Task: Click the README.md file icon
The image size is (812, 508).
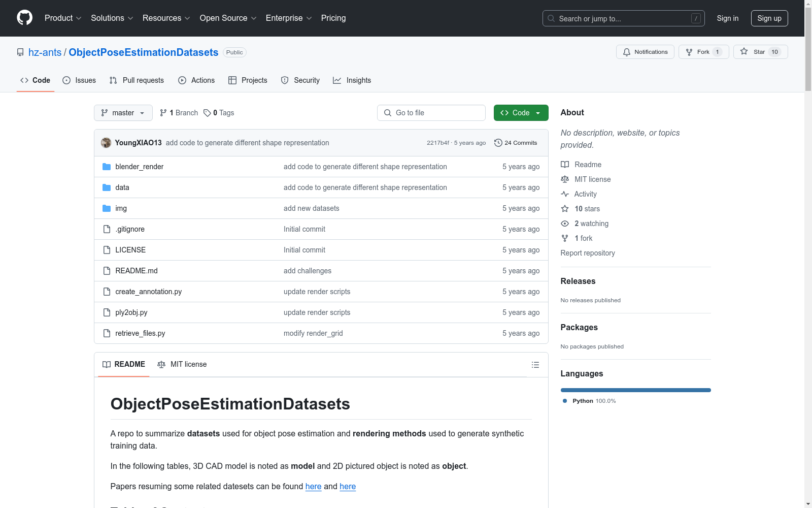Action: 107,271
